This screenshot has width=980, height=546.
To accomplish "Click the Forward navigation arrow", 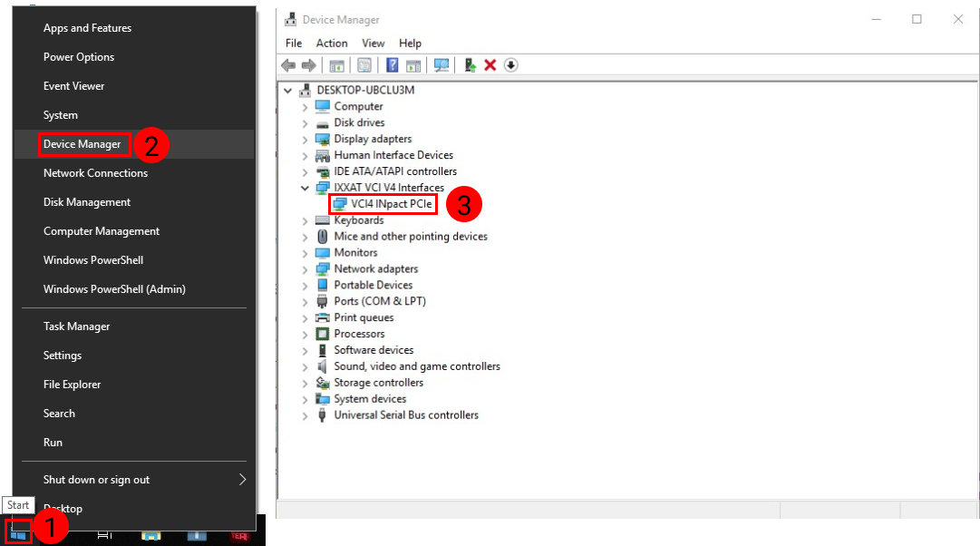I will click(308, 64).
